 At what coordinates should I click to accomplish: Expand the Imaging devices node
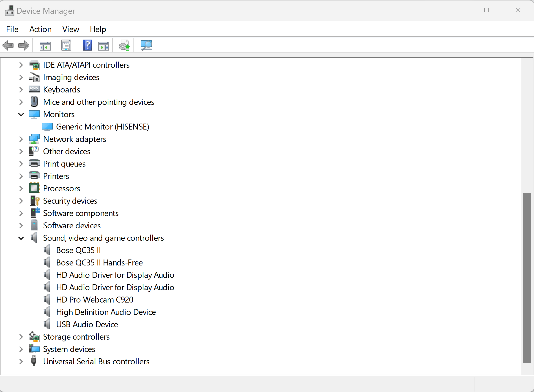[x=21, y=77]
